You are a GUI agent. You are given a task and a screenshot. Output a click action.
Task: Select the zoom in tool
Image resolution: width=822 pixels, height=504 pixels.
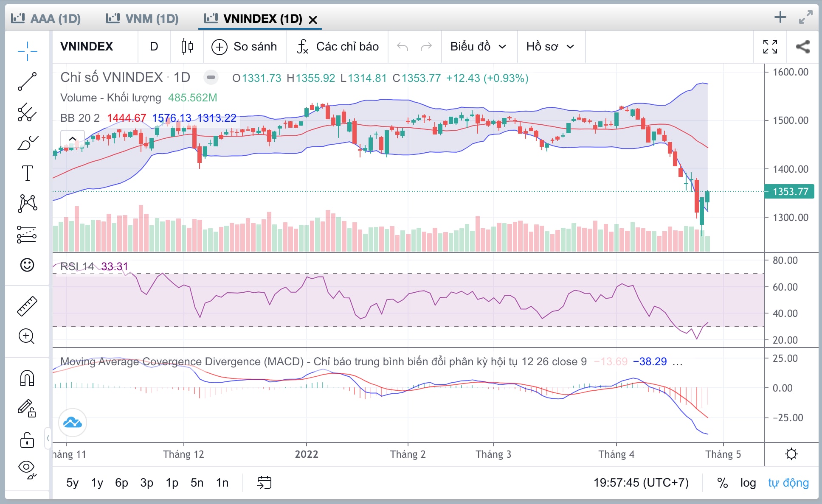point(27,336)
